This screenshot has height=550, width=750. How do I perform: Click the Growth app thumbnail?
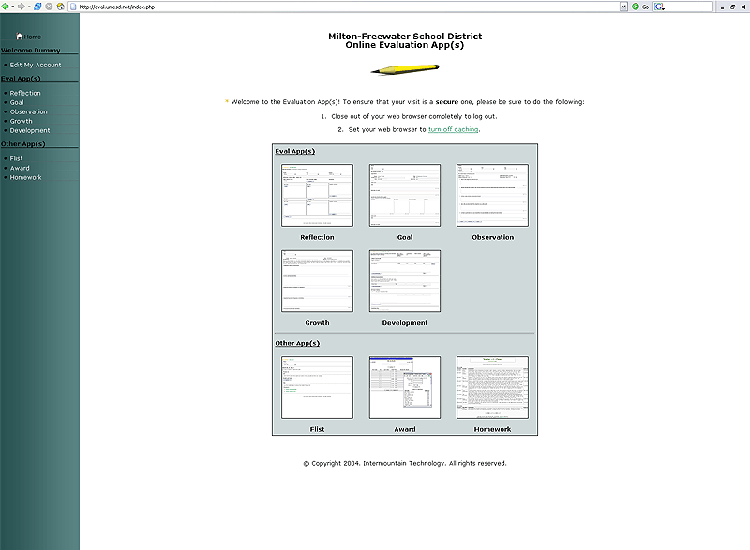click(317, 281)
